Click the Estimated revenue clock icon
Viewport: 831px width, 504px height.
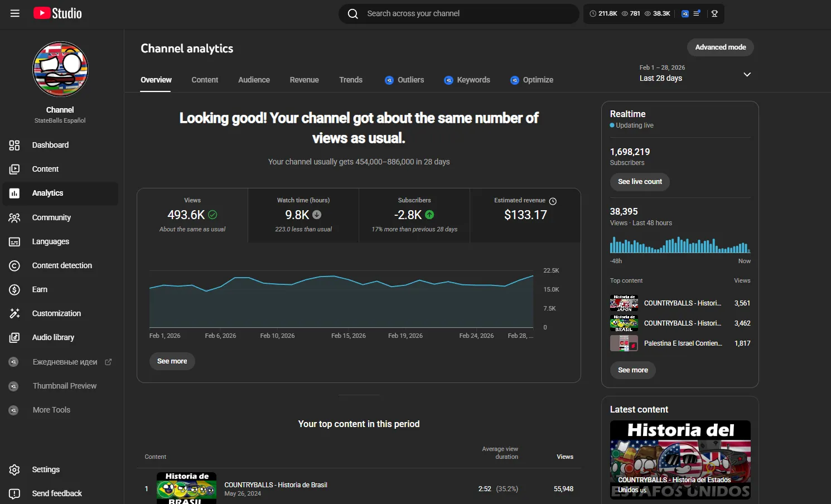pos(553,201)
